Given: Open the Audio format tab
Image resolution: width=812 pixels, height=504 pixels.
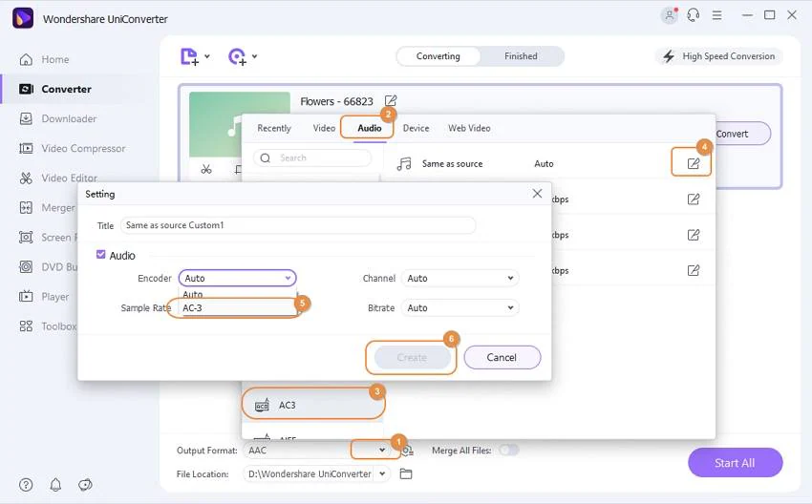Looking at the screenshot, I should pyautogui.click(x=370, y=128).
